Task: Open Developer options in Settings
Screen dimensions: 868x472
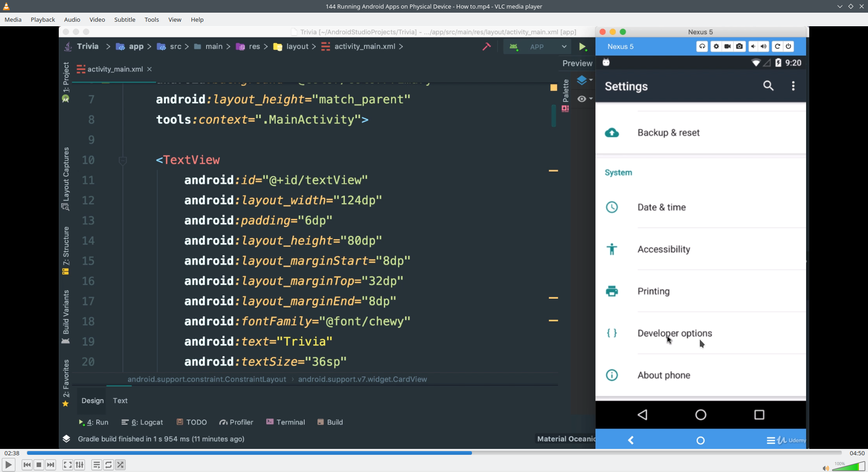Action: [701, 334]
